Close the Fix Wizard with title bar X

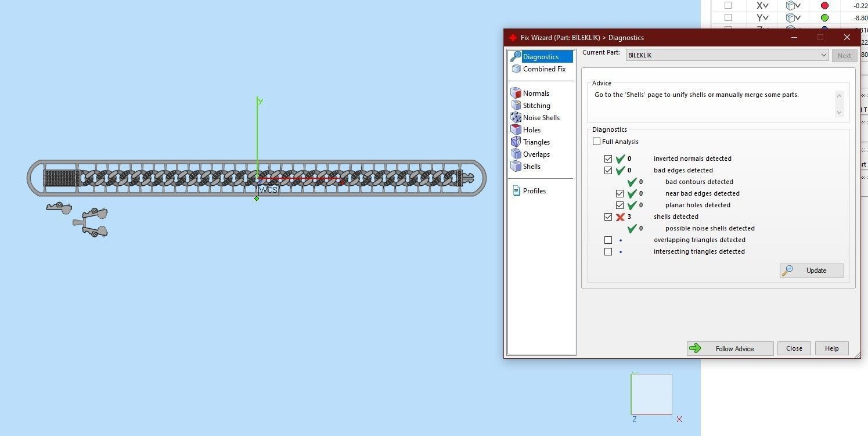[x=847, y=37]
